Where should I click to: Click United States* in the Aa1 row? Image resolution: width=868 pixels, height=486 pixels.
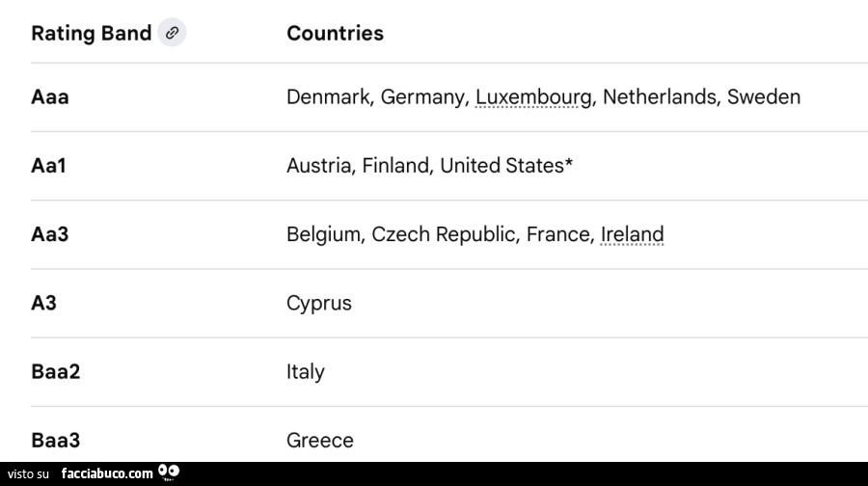pos(506,166)
